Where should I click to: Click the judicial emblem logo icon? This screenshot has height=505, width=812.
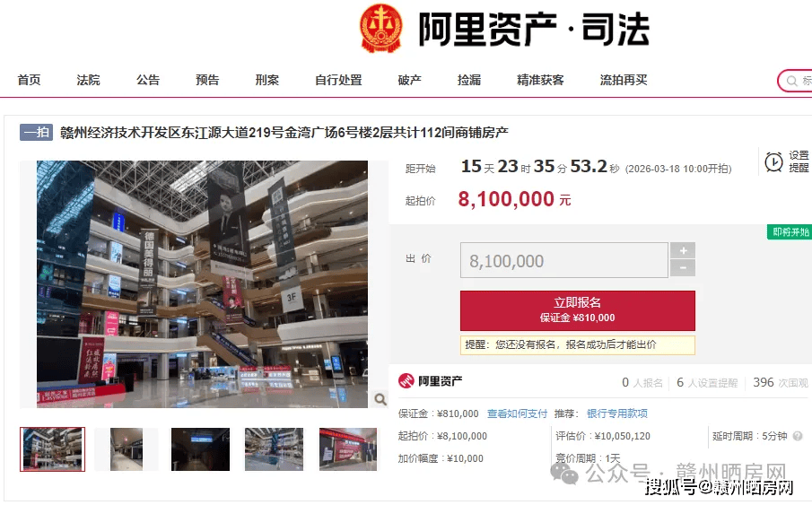pos(381,28)
